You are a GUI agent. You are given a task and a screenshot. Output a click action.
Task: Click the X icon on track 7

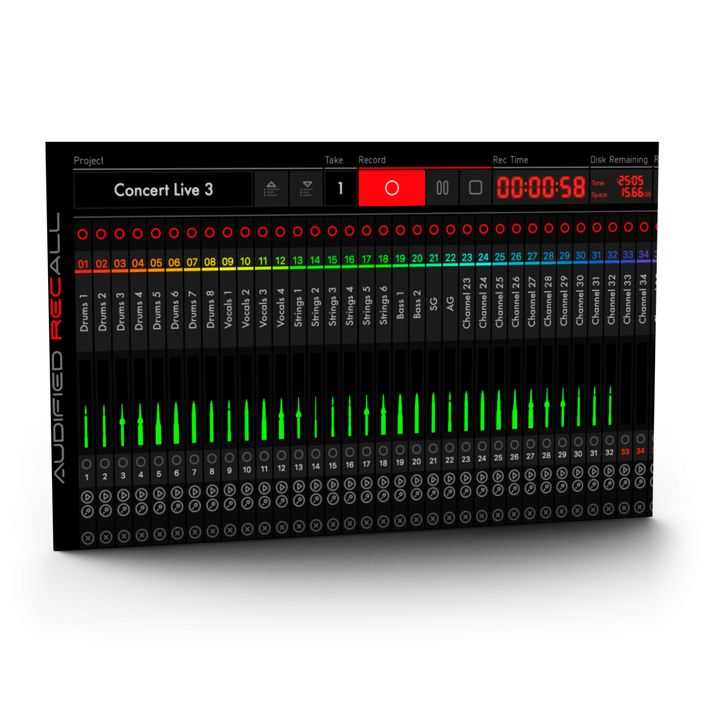(195, 532)
